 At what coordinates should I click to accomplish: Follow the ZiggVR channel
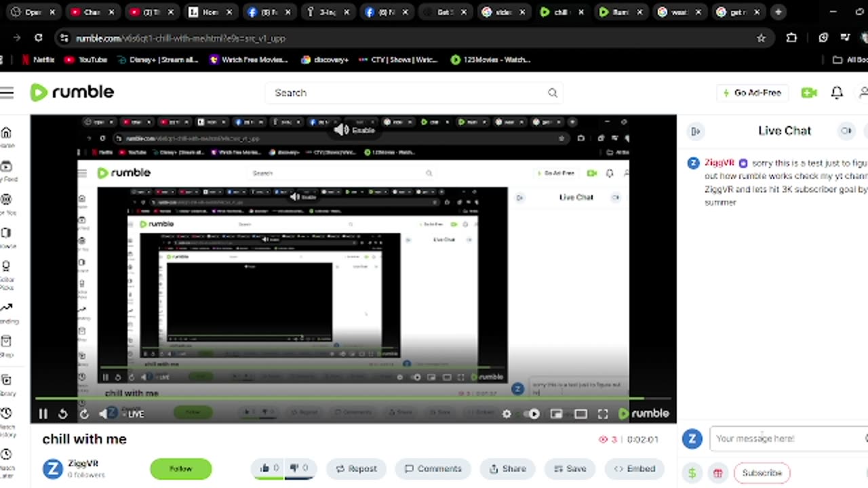tap(180, 468)
